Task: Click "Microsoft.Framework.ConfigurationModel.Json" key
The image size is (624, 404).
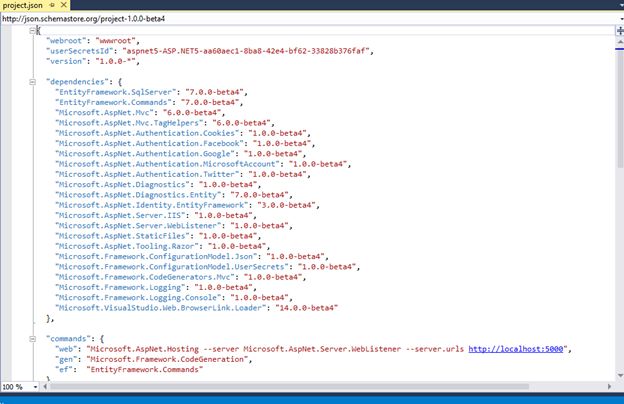Action: point(156,257)
